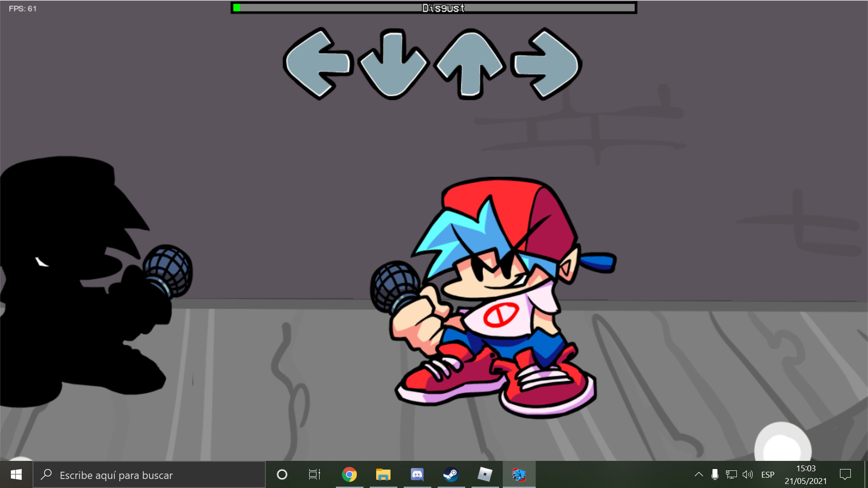Open Task View on taskbar
Viewport: 868px width, 488px height.
coord(315,474)
